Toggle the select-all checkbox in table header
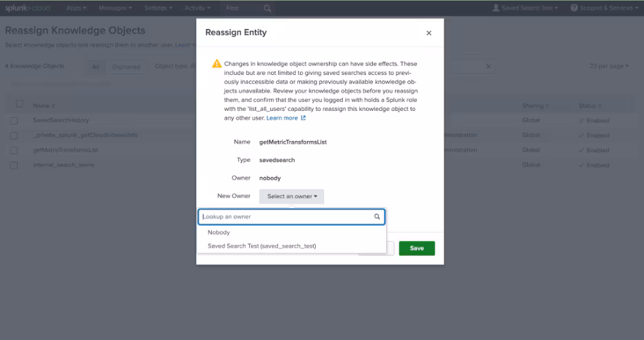The image size is (644, 340). click(19, 105)
